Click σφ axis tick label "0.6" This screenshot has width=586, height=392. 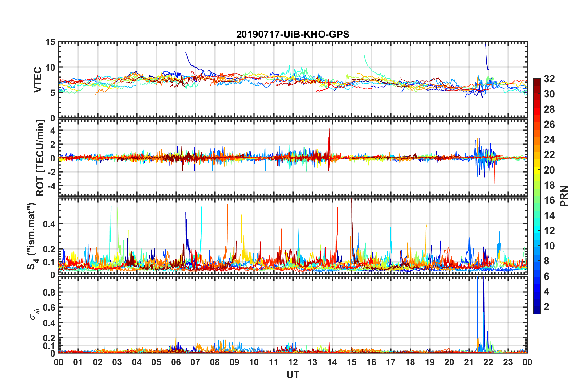pos(49,308)
